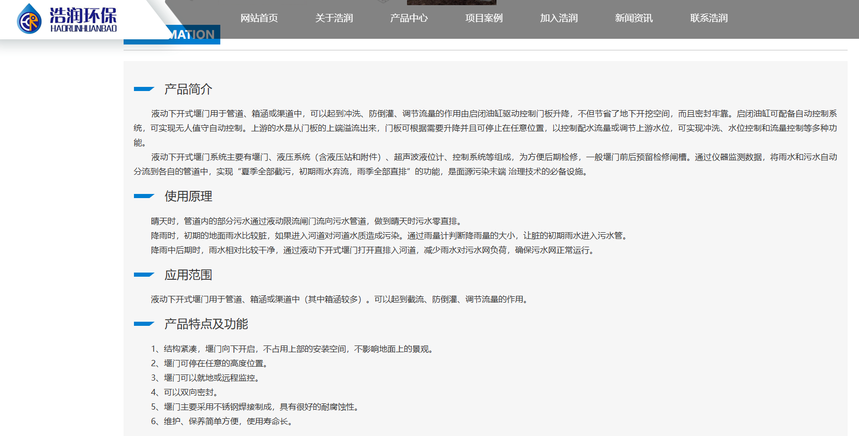
Task: Click the line starting 降雨时，初期的地面雨水
Action: click(390, 236)
